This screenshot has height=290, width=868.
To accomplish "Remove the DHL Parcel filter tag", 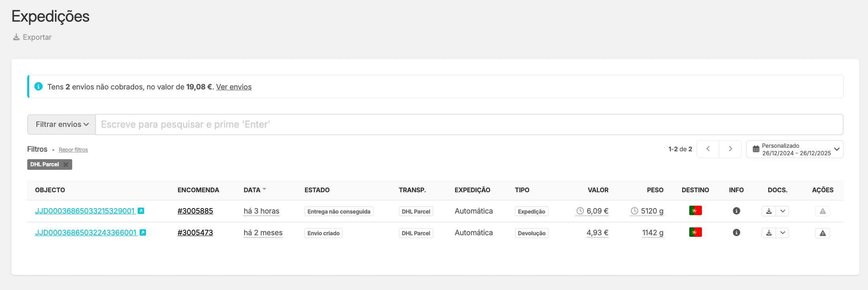I will 66,165.
